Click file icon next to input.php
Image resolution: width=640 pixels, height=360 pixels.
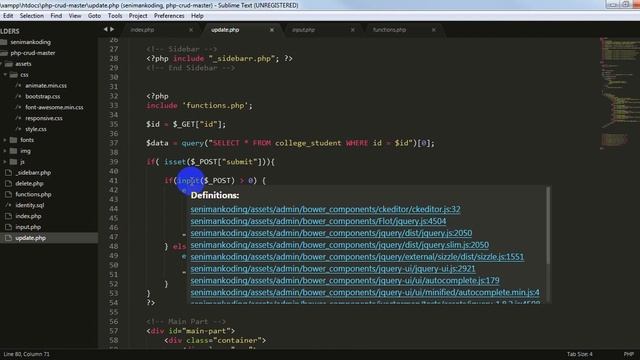coord(8,227)
